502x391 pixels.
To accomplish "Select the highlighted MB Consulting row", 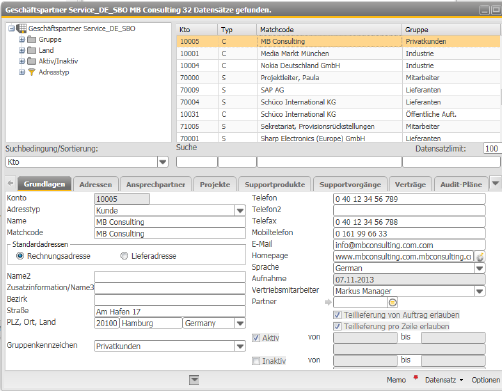I will click(x=338, y=41).
